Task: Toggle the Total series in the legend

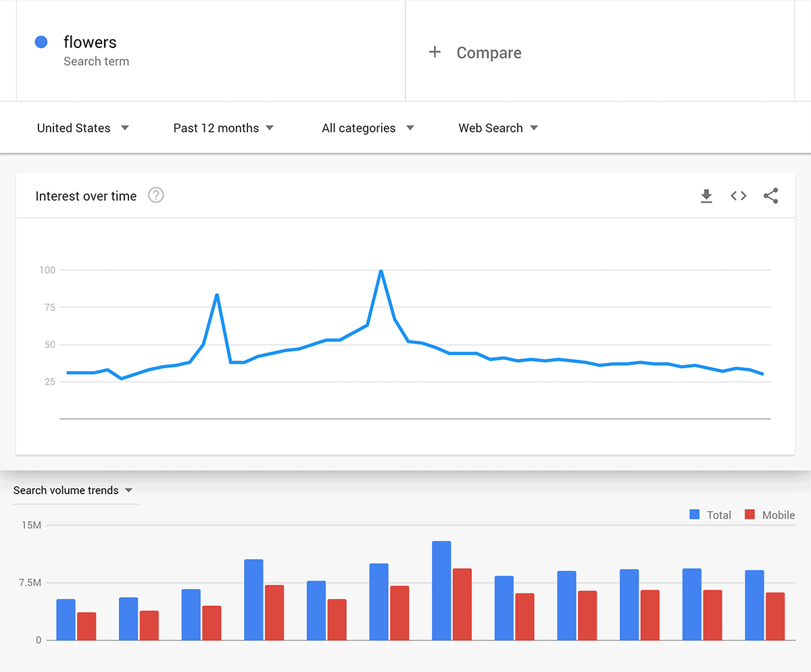Action: pos(710,514)
